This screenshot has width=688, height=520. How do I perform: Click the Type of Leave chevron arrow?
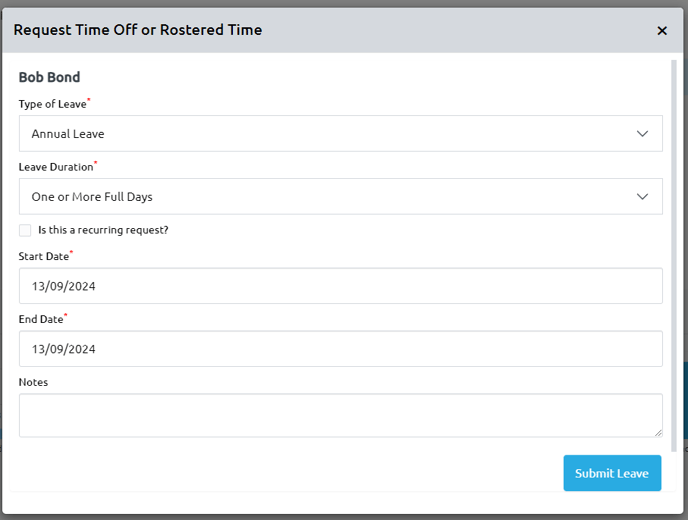tap(642, 134)
